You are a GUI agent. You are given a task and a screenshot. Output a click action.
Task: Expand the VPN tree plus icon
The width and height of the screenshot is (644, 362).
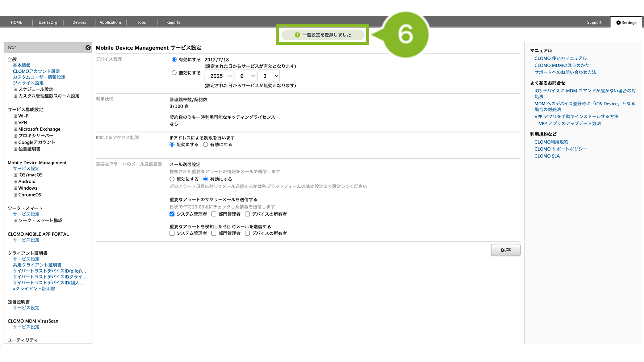click(16, 123)
